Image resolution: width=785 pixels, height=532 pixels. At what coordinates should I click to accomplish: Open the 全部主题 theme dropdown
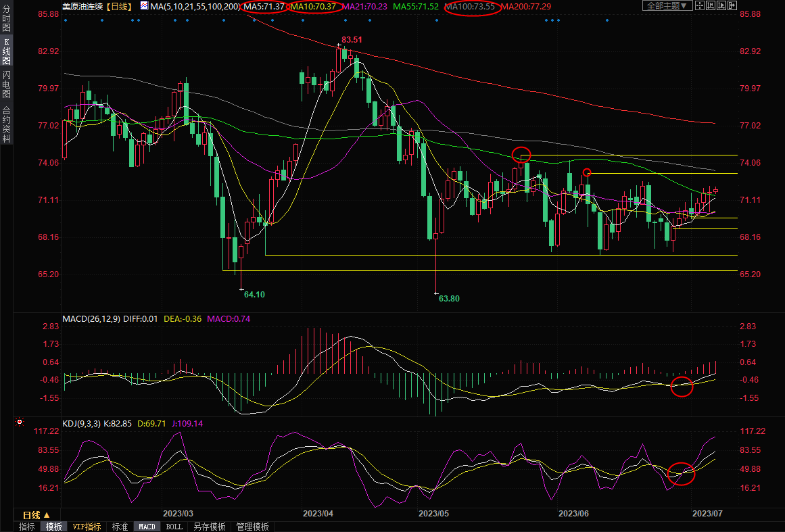point(666,6)
